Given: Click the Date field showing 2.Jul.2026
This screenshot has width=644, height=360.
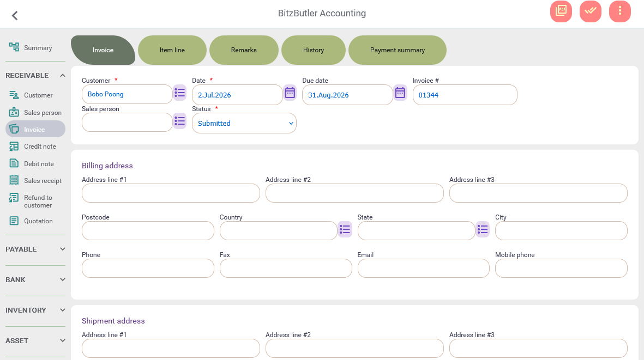Looking at the screenshot, I should 237,95.
